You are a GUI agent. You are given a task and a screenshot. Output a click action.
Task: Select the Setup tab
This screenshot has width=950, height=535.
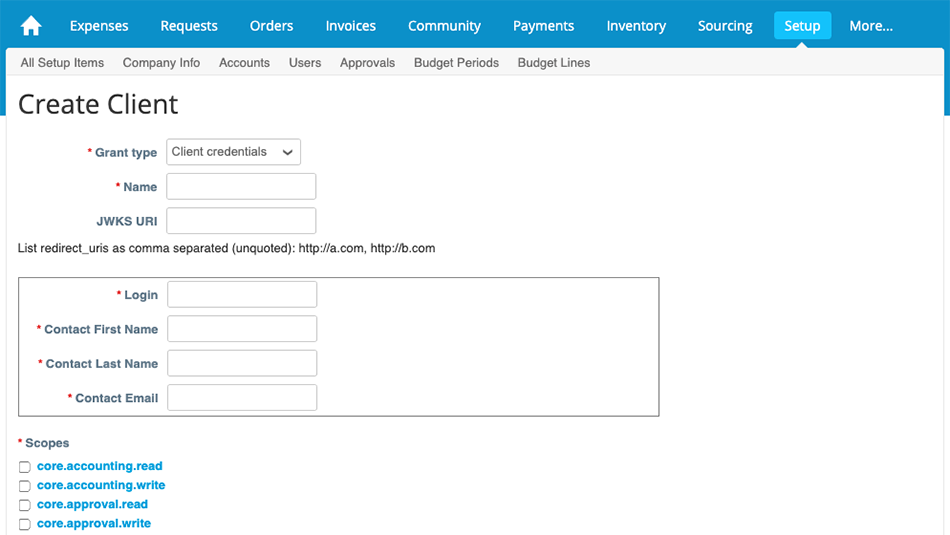tap(802, 25)
